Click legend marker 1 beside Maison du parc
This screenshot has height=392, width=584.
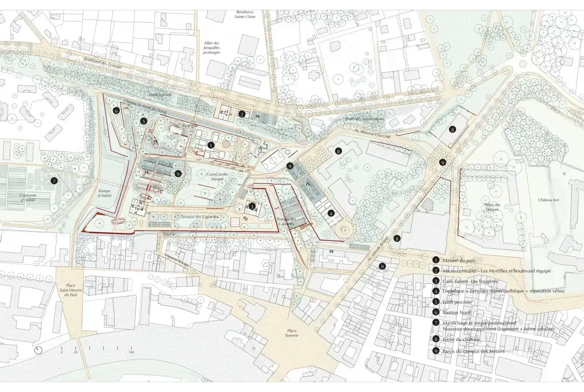436,260
